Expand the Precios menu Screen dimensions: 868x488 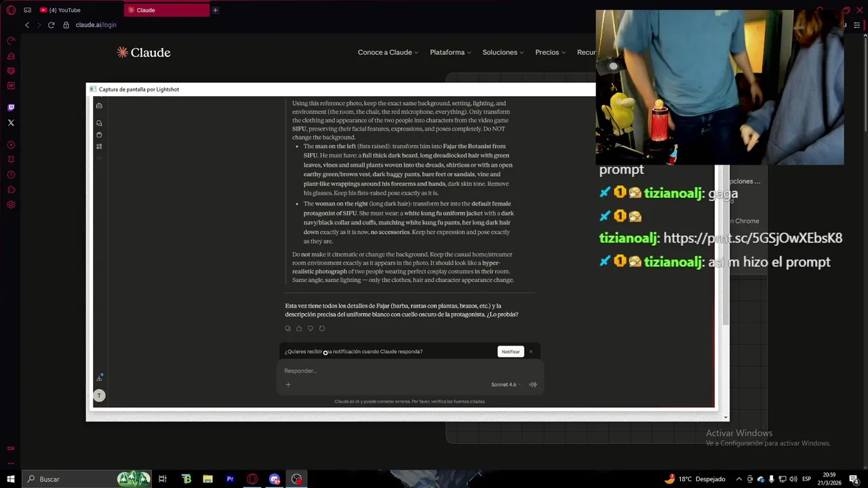[x=550, y=52]
